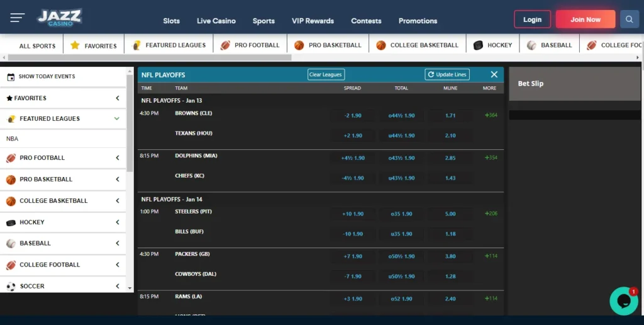Click the Clear Leagues button
Image resolution: width=644 pixels, height=325 pixels.
(326, 74)
